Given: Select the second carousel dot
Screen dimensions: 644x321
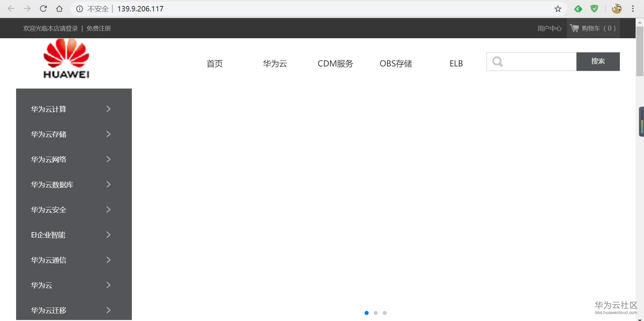Looking at the screenshot, I should pyautogui.click(x=376, y=313).
